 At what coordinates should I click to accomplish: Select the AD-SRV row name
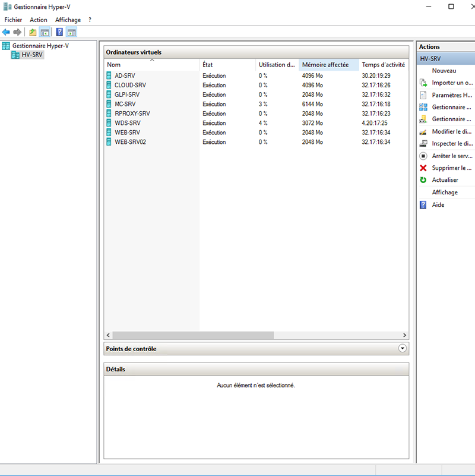[x=125, y=75]
